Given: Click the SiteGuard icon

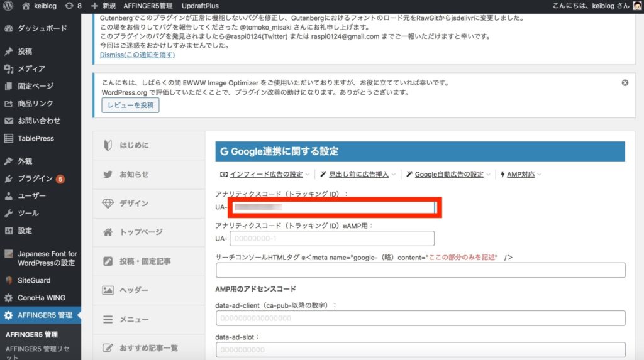Looking at the screenshot, I should [9, 280].
